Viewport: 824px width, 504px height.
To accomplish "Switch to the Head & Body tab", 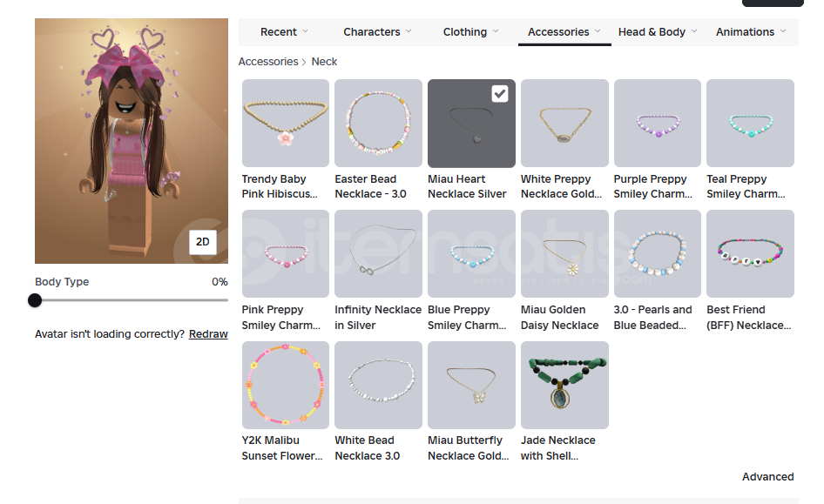I will (x=652, y=32).
